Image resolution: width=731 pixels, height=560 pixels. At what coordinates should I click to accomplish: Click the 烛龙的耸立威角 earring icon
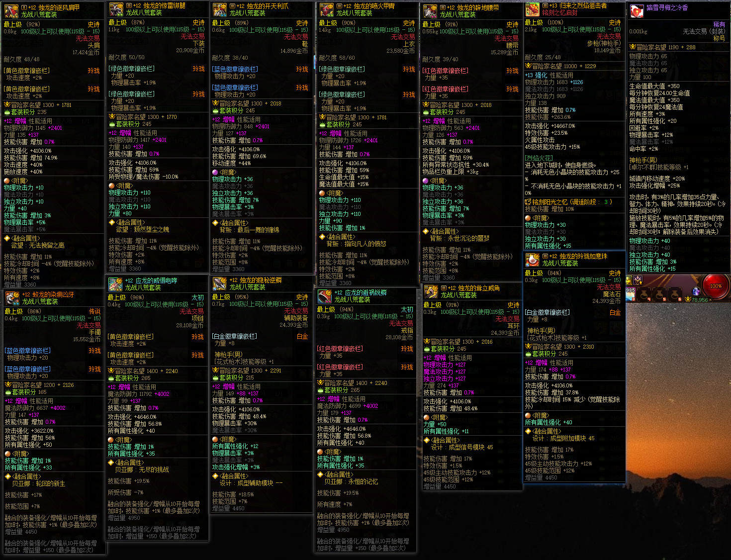click(431, 291)
